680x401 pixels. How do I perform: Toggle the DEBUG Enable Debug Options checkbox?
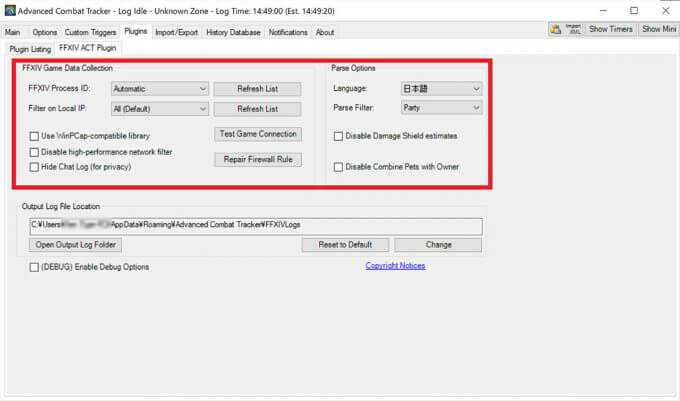pos(36,267)
